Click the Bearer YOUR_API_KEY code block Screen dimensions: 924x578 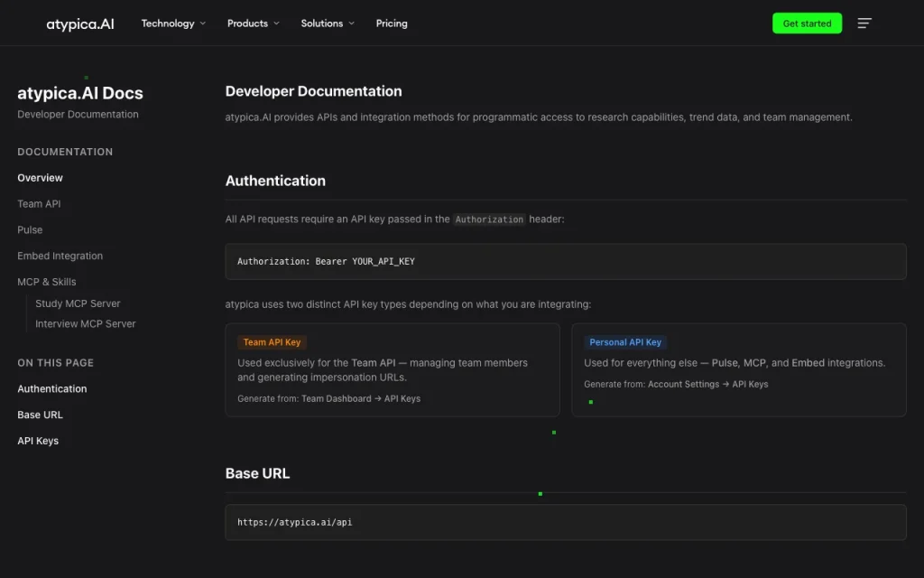[565, 261]
